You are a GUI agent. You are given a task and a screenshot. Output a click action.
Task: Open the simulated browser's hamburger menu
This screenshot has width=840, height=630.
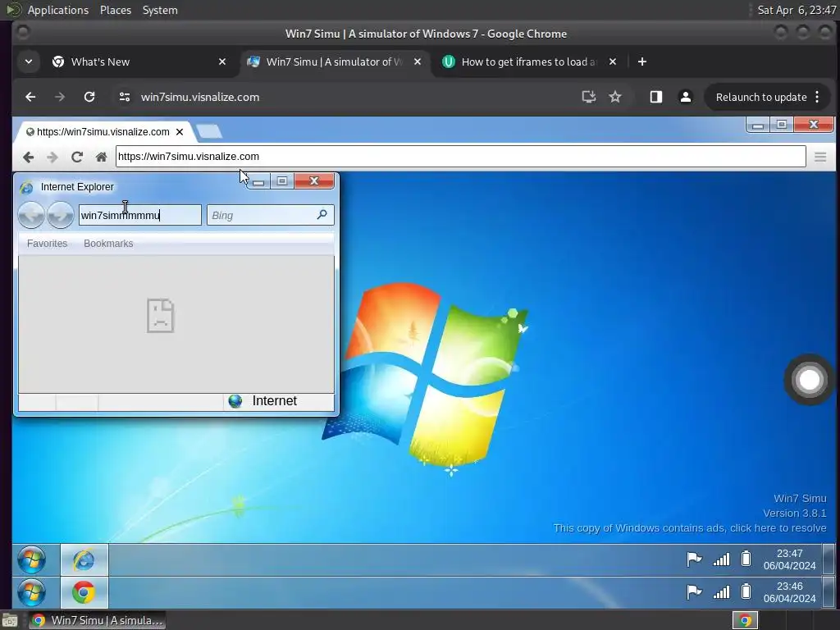pos(820,157)
